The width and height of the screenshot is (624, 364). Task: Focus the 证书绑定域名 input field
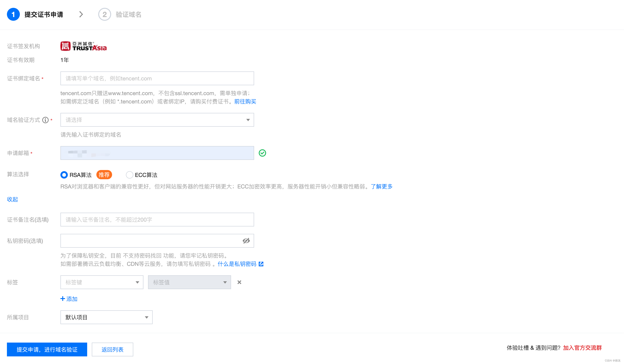click(x=157, y=78)
